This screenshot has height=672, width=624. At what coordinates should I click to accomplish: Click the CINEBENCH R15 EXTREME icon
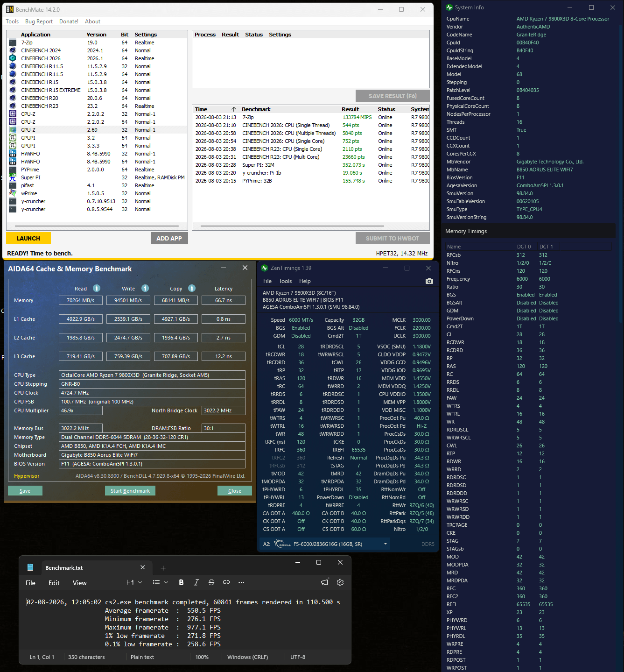[x=13, y=90]
